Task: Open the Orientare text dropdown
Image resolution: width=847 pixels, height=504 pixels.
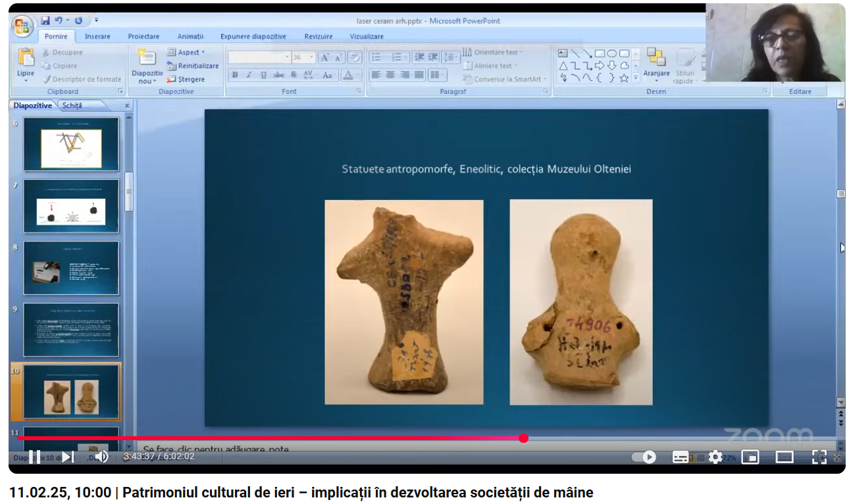Action: coord(493,52)
